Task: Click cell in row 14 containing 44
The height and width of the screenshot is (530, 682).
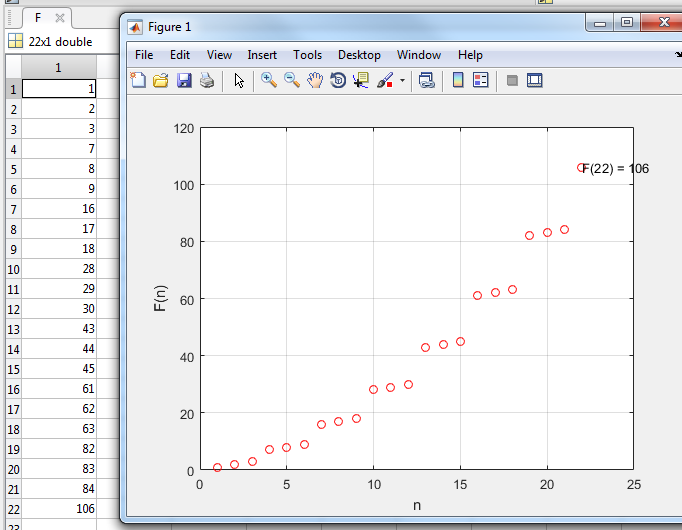Action: pyautogui.click(x=59, y=349)
